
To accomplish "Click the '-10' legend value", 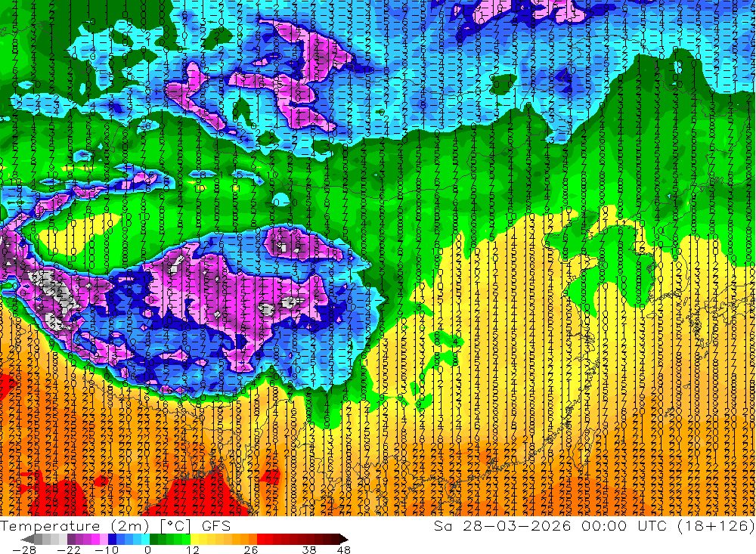I will point(107,549).
